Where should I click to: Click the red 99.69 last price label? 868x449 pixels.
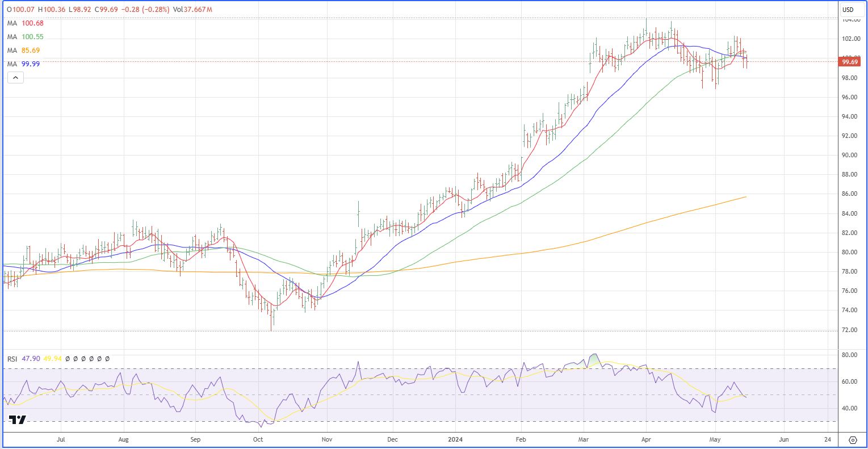pyautogui.click(x=849, y=62)
